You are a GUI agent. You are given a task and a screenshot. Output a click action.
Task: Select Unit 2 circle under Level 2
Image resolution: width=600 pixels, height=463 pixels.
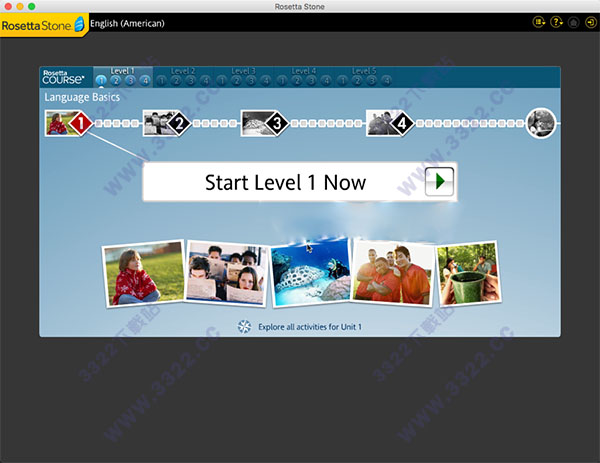[x=176, y=81]
